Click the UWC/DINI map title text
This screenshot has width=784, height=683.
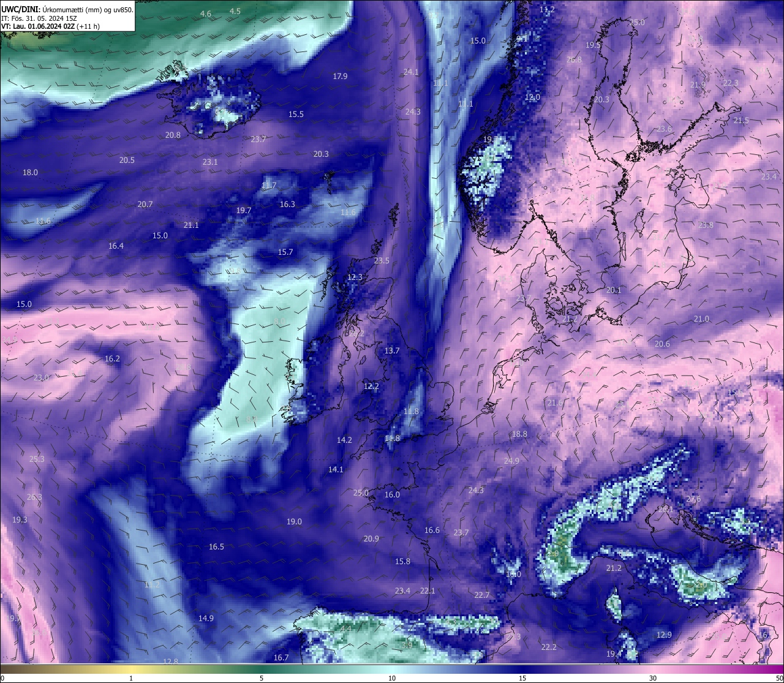point(67,9)
